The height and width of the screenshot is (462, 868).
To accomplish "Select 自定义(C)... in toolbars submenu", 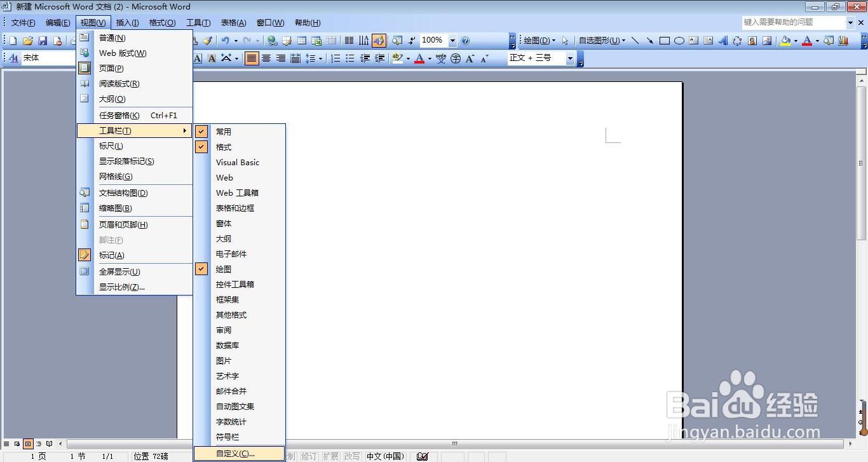I will coord(239,454).
